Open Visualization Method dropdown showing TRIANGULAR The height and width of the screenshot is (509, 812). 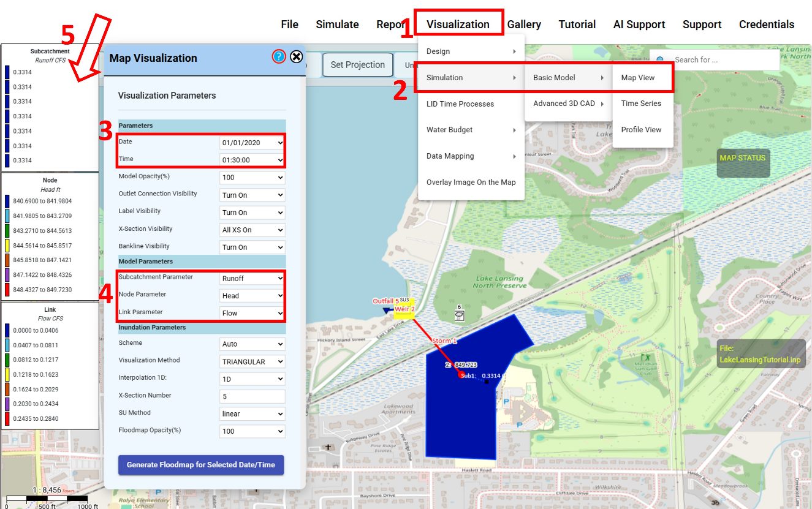pos(252,361)
